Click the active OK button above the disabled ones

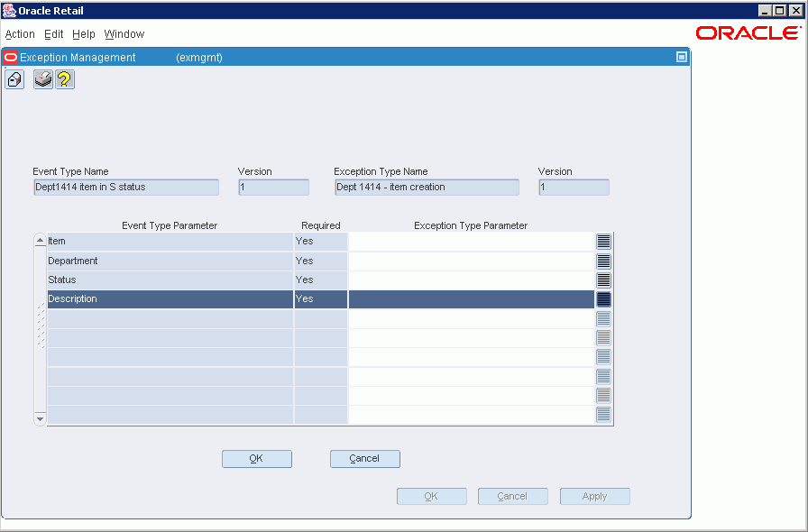coord(257,459)
